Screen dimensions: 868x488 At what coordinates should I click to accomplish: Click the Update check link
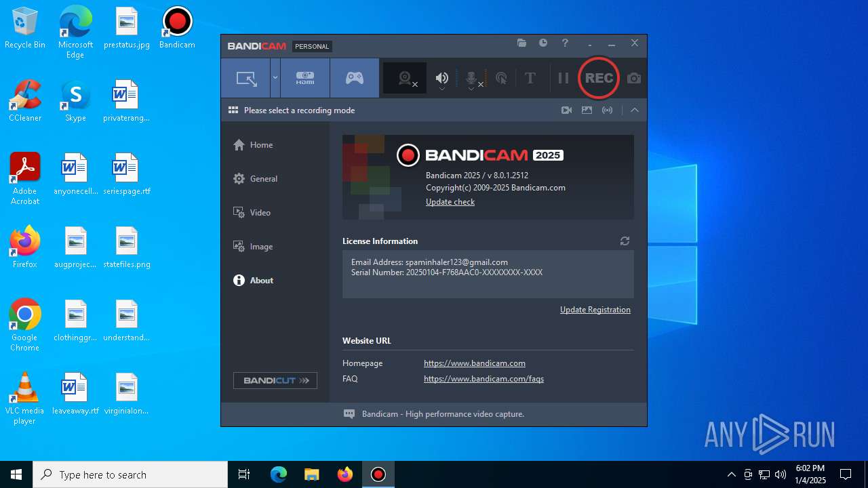(450, 202)
